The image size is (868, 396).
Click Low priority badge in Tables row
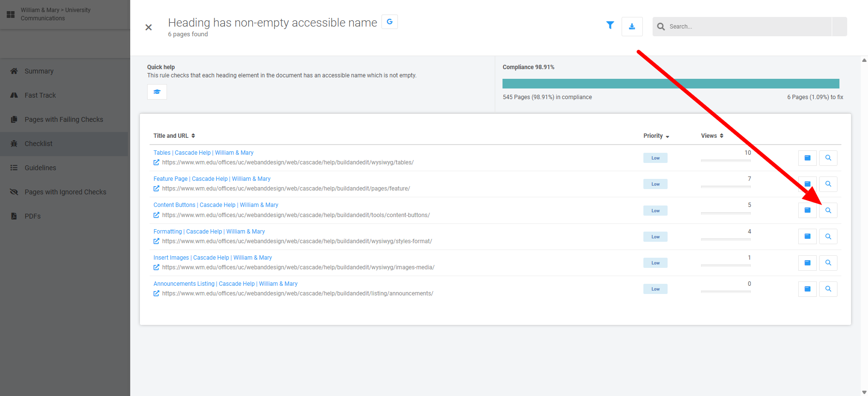(x=655, y=158)
